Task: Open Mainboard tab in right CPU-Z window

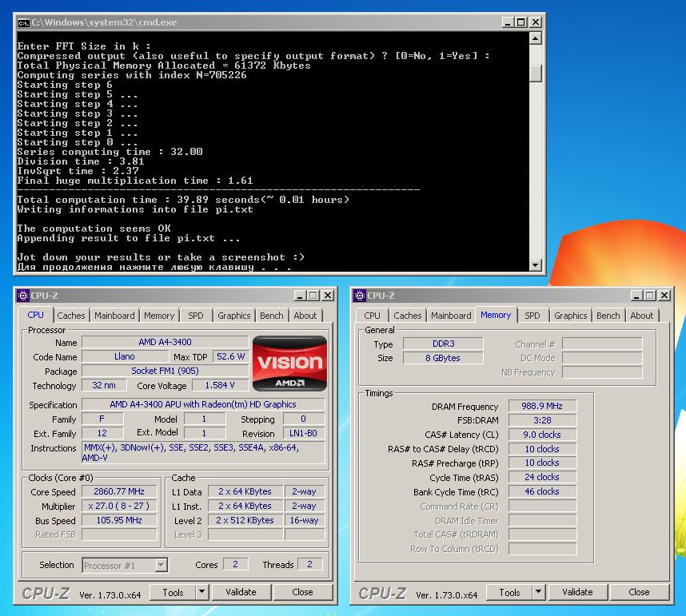Action: pos(451,316)
